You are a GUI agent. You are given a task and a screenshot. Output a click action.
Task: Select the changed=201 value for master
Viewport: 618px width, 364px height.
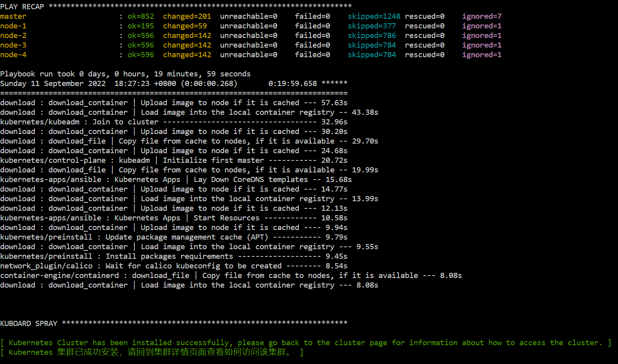pos(187,16)
